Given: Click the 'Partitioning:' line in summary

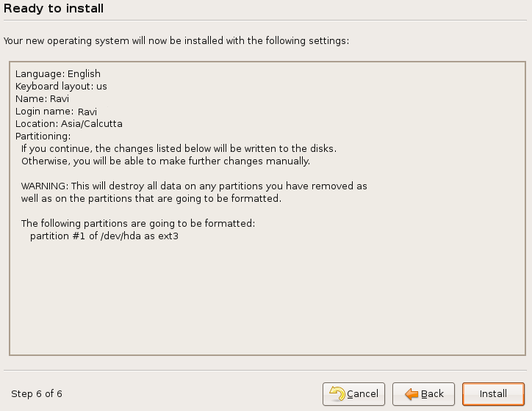Looking at the screenshot, I should pyautogui.click(x=43, y=137).
